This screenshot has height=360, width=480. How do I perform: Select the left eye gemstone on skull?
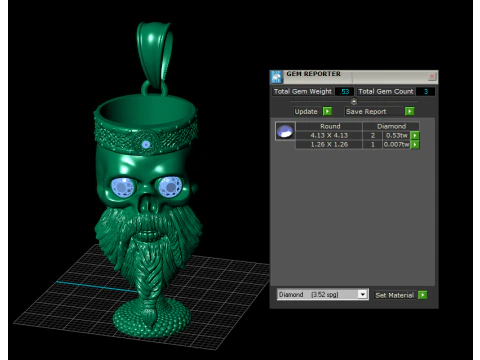[x=122, y=188]
